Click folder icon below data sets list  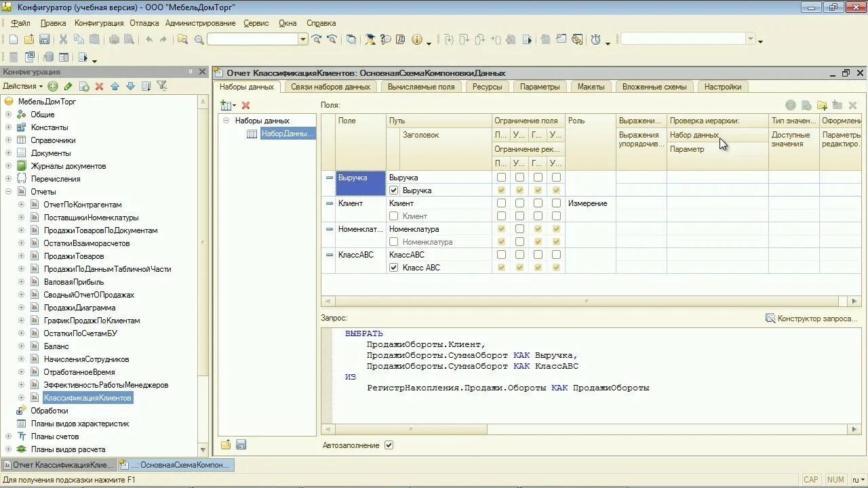226,445
